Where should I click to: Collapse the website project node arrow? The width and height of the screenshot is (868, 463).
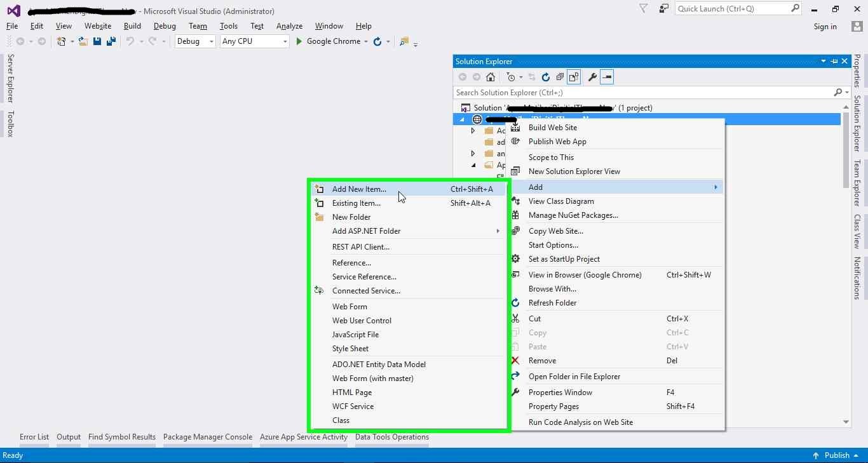pyautogui.click(x=462, y=119)
